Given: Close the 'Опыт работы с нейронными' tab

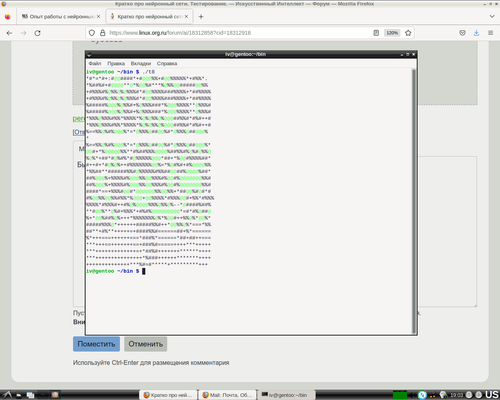Looking at the screenshot, I should (x=98, y=16).
